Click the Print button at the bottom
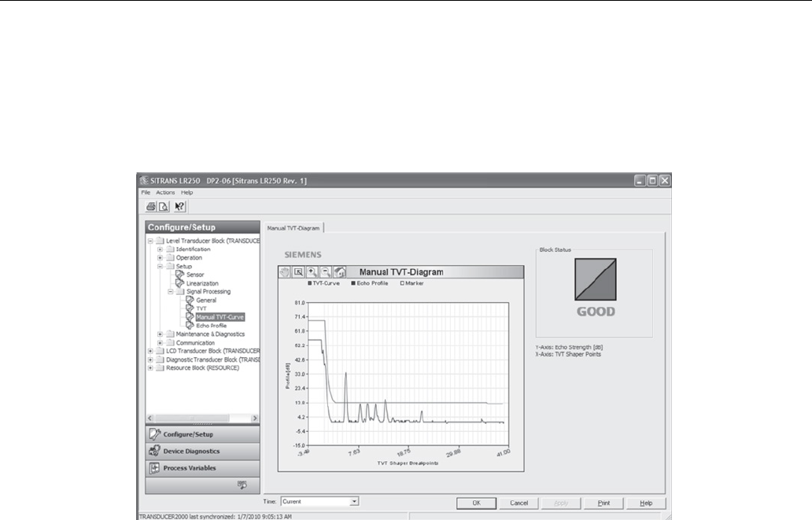 pos(603,503)
